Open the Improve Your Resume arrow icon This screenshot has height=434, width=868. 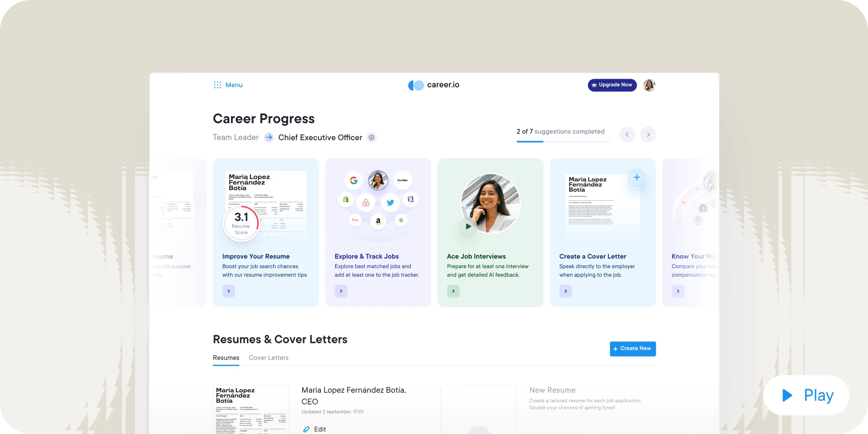229,291
